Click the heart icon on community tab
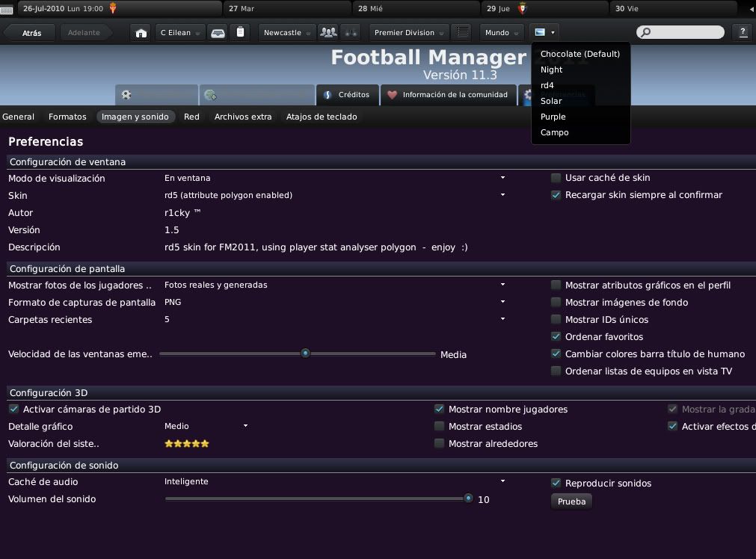756x559 pixels. (x=392, y=95)
